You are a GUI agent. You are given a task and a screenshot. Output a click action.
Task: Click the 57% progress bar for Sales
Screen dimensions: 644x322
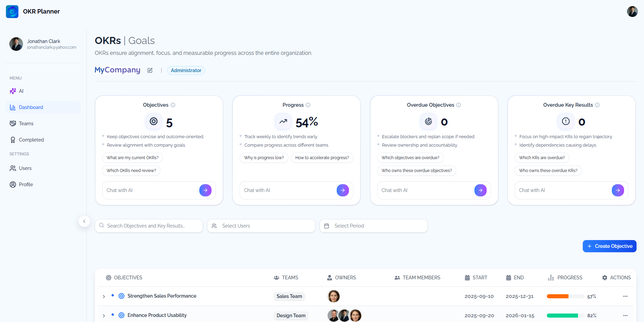click(565, 296)
